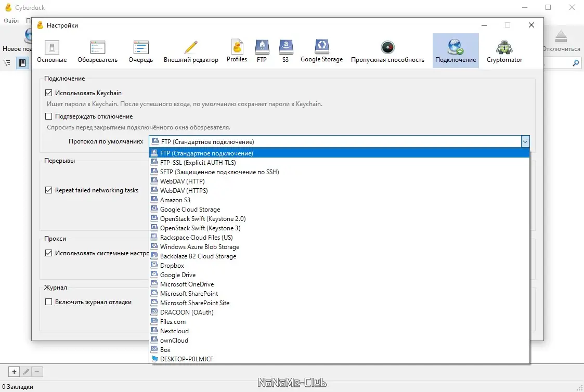Open the Profiles settings tab
Screen dimensions: 584x392
(x=237, y=51)
